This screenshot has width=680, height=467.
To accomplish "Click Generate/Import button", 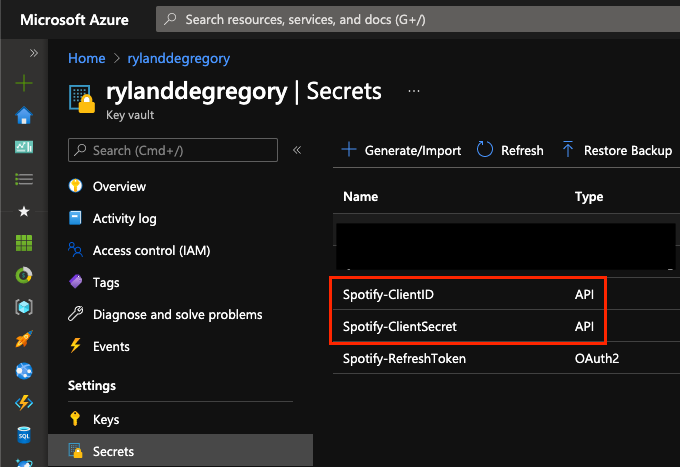I will click(x=401, y=150).
